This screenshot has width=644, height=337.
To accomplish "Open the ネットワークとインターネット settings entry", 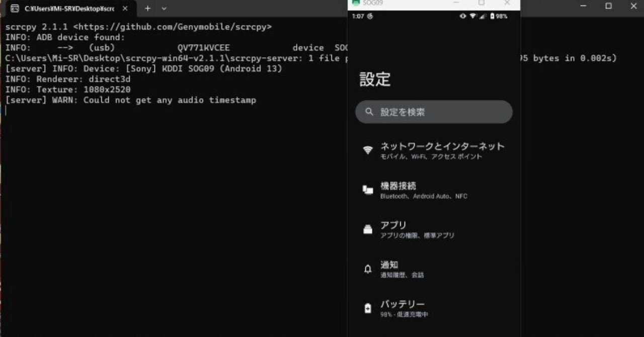I will (x=442, y=150).
